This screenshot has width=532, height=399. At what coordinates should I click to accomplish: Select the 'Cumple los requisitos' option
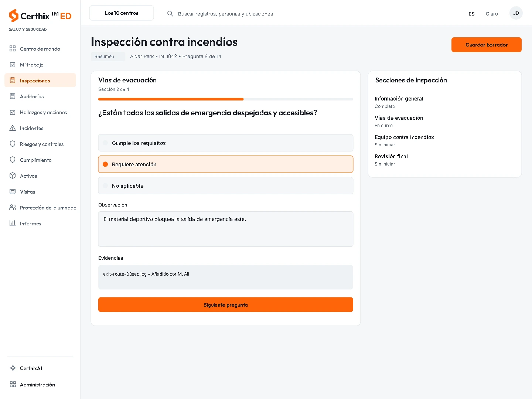coord(226,143)
